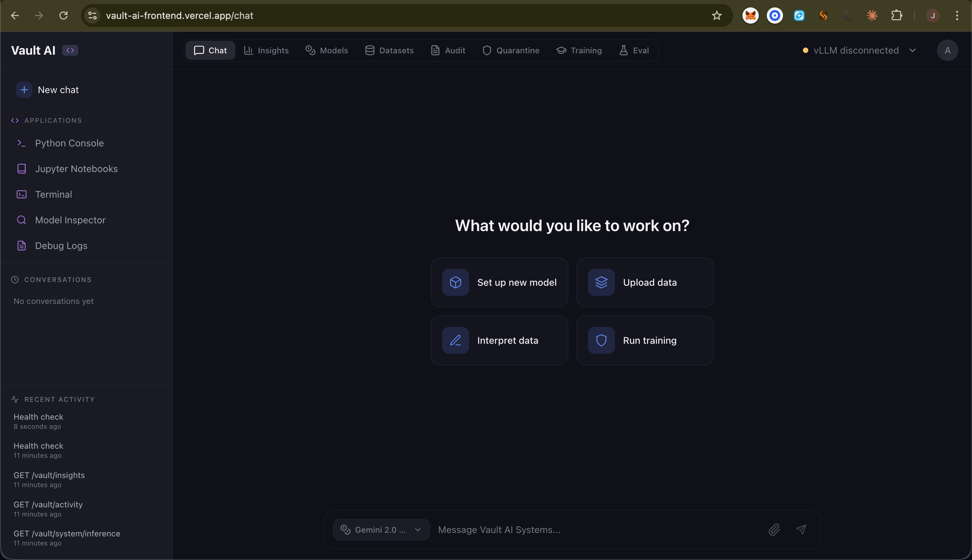The image size is (972, 560).
Task: Start a New chat
Action: [58, 90]
